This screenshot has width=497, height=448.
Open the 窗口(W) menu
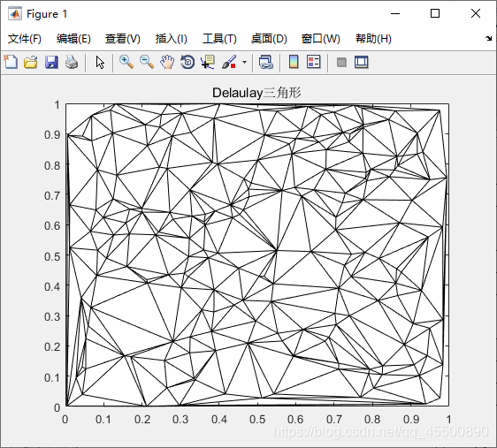[x=320, y=39]
